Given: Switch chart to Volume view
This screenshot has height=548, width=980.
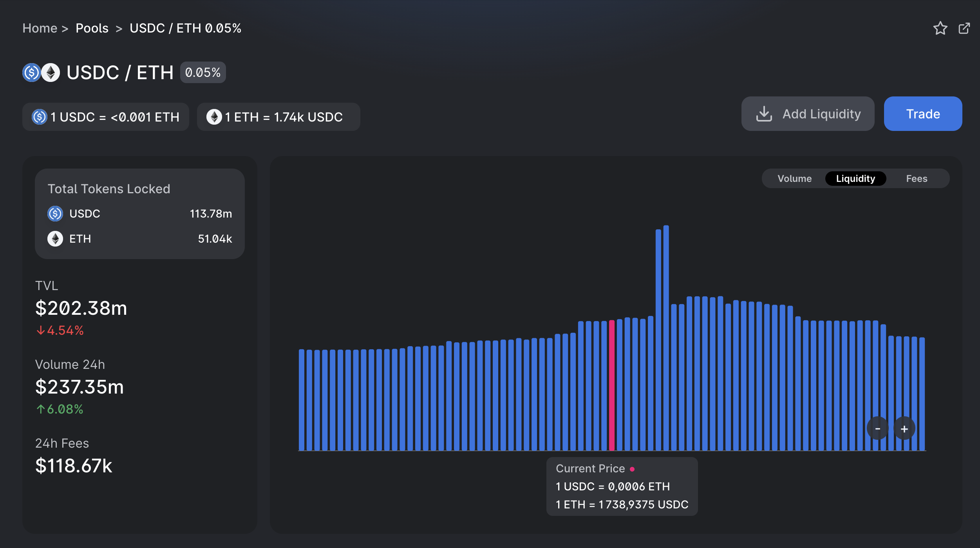Looking at the screenshot, I should 794,179.
